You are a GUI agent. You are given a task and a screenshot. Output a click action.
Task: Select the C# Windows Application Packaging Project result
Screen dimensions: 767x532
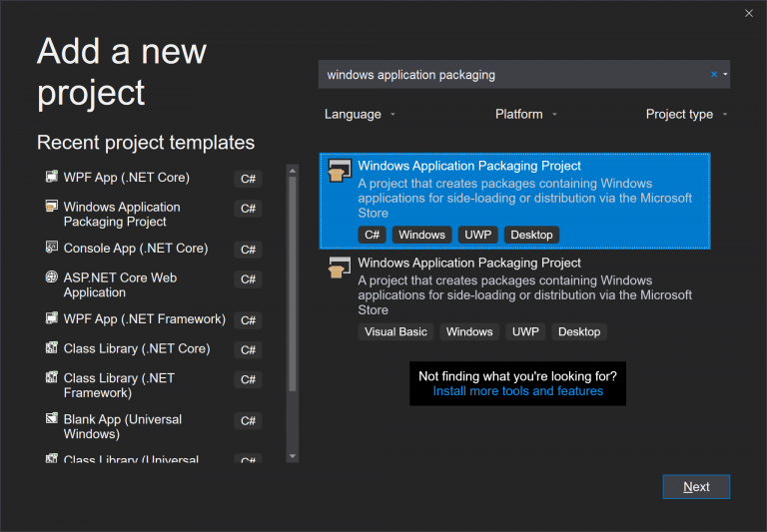click(x=514, y=201)
